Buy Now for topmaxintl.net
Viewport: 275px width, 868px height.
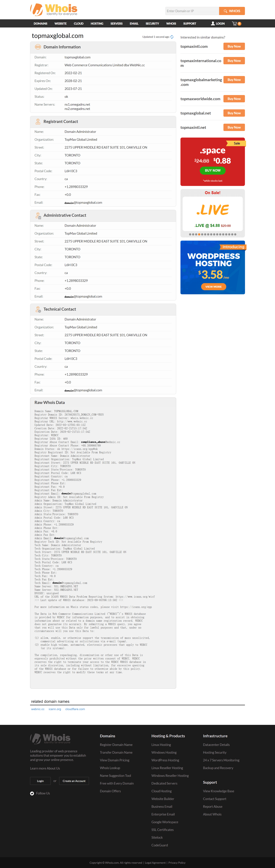(234, 127)
